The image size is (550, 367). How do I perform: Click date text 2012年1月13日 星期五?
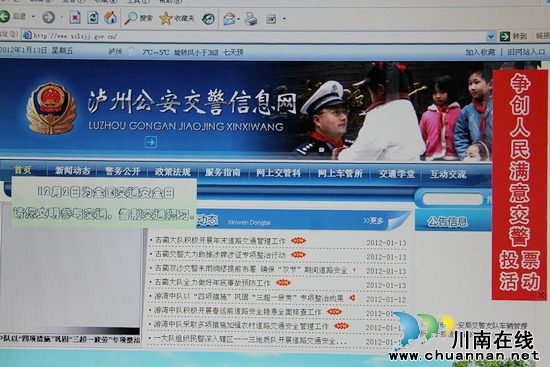tap(36, 50)
